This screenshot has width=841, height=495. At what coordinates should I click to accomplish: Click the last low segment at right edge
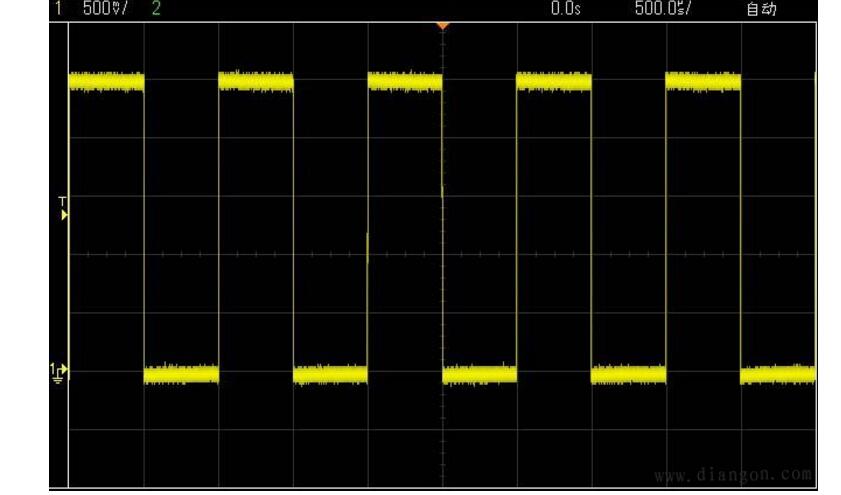point(777,375)
